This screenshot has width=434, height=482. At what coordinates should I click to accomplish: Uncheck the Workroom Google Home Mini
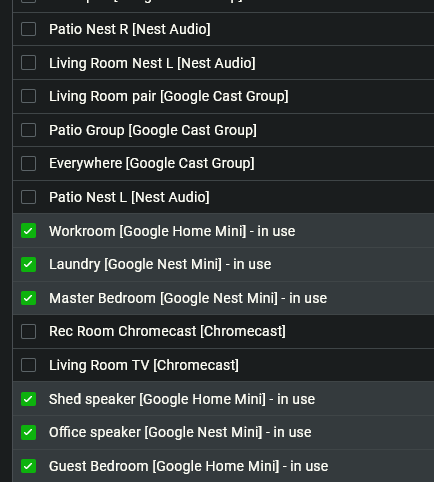(x=28, y=231)
